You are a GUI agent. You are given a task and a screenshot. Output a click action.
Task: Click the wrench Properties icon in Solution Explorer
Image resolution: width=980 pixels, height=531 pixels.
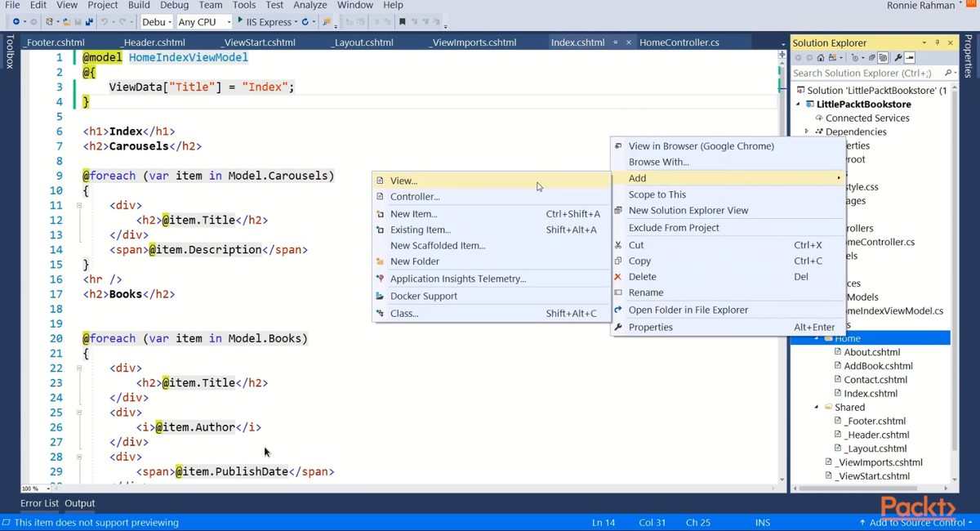pos(898,58)
